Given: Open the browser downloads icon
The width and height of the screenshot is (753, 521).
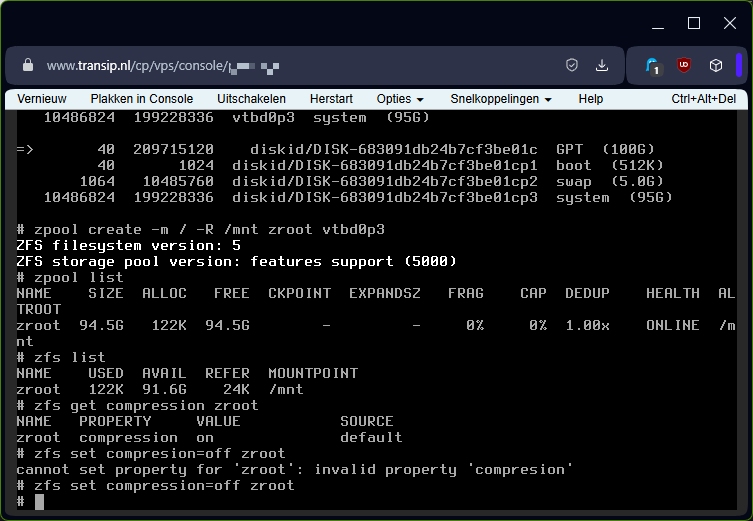Looking at the screenshot, I should [602, 66].
